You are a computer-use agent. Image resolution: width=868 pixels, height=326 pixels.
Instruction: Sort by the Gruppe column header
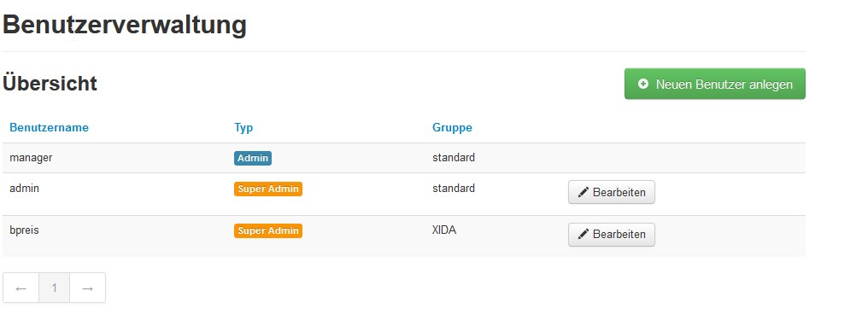coord(452,128)
